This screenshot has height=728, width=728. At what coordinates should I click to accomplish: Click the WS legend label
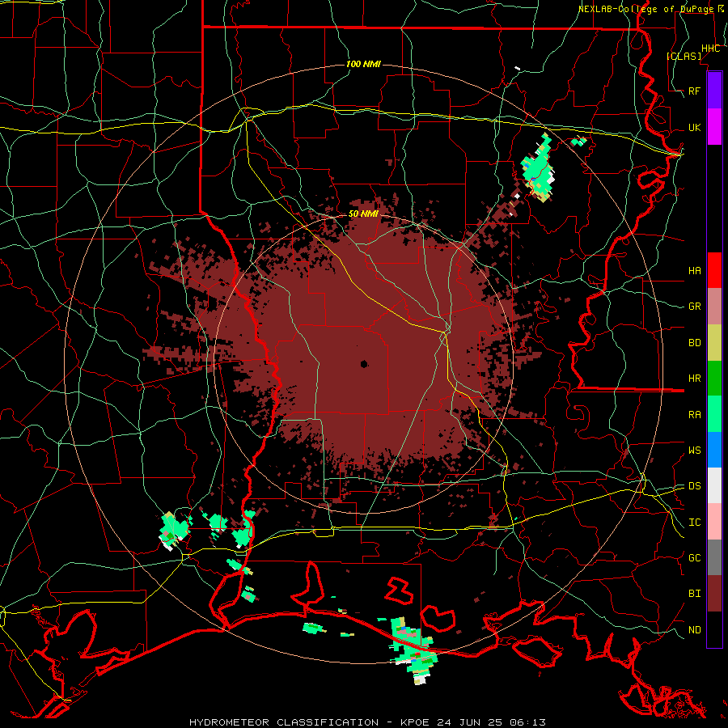(694, 451)
